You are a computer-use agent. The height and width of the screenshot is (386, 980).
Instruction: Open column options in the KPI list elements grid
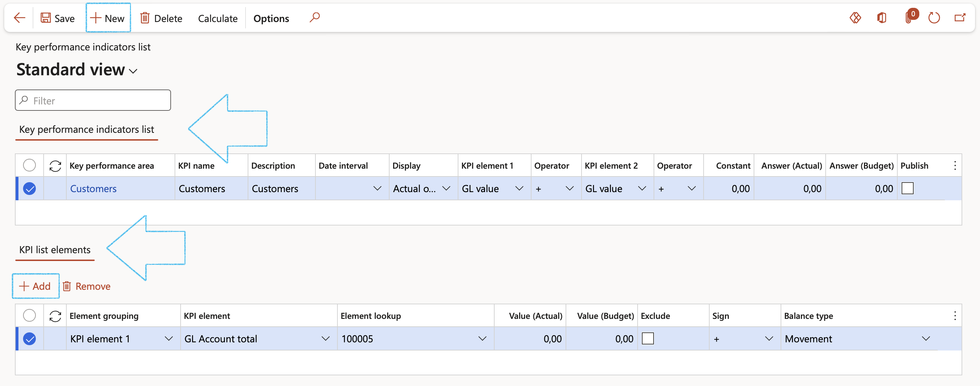[x=955, y=316]
